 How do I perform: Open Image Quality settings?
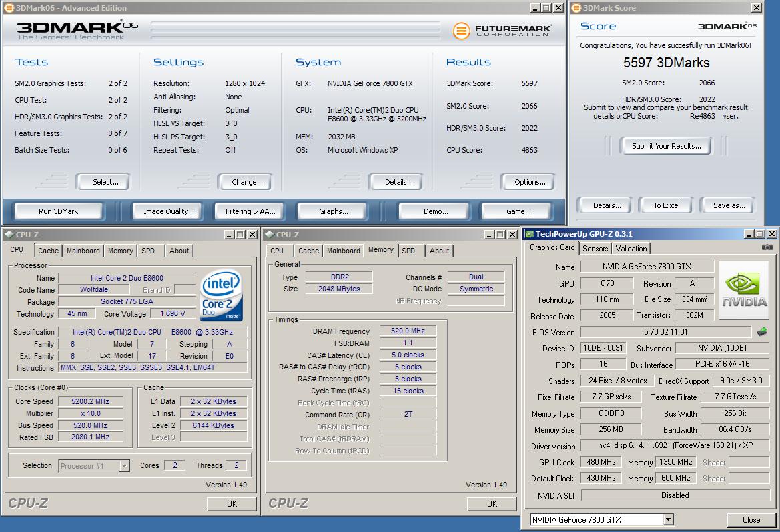click(169, 211)
